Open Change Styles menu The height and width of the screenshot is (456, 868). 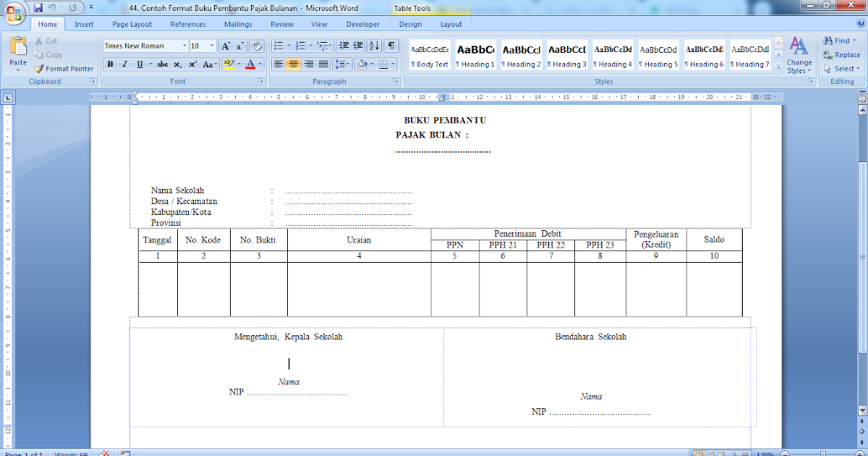click(x=799, y=56)
